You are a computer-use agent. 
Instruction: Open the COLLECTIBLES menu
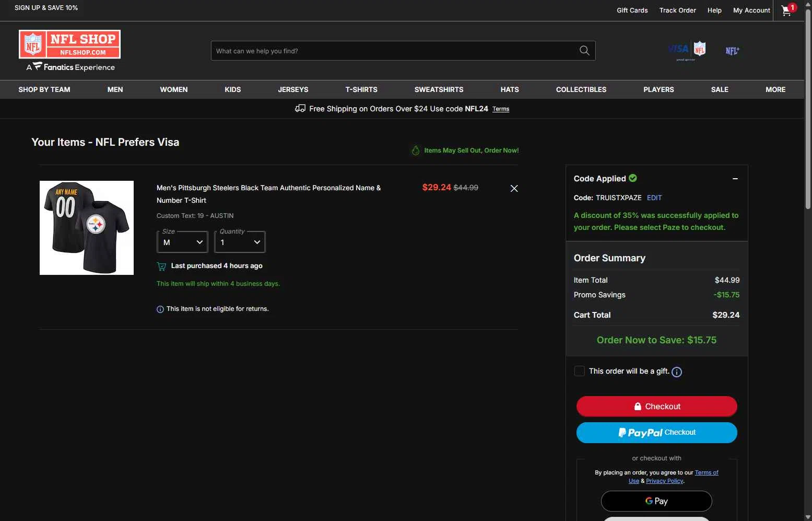(x=581, y=89)
